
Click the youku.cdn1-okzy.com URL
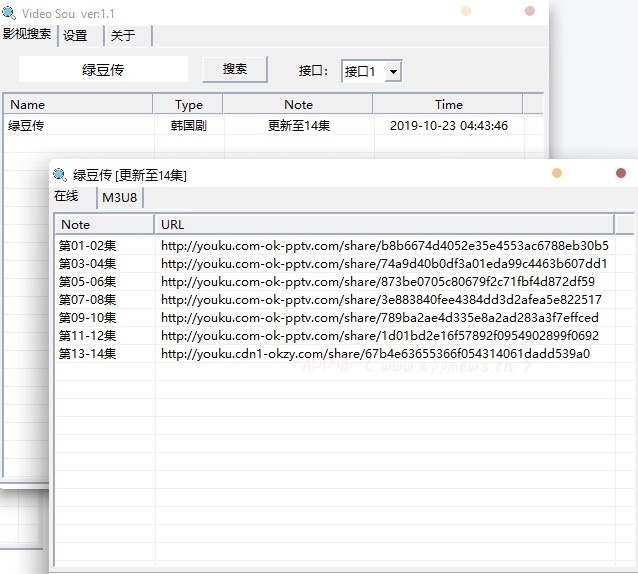point(375,354)
